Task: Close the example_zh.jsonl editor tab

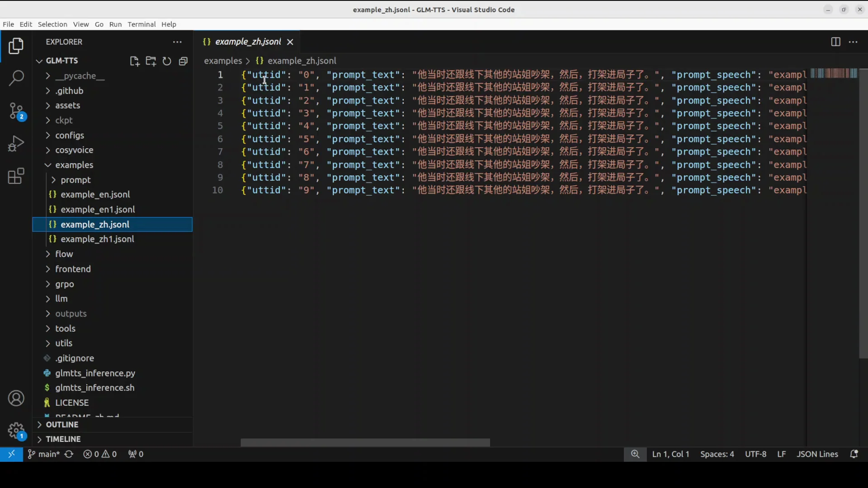Action: (290, 42)
